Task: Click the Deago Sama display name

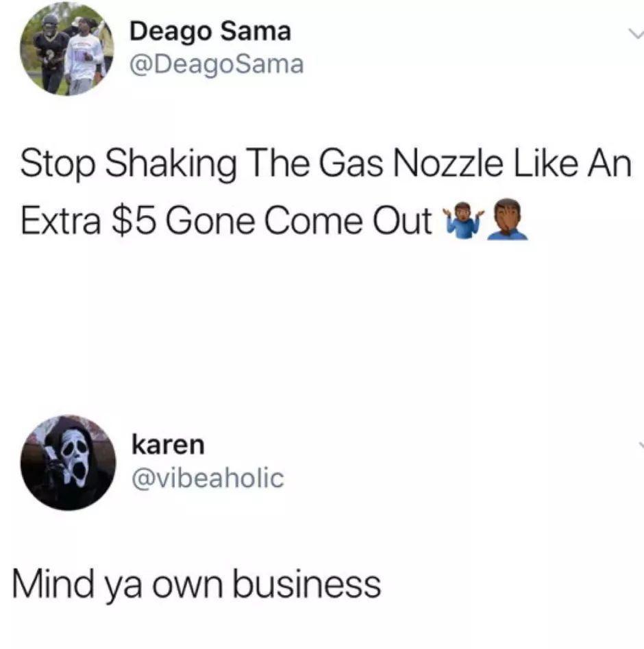Action: [210, 32]
